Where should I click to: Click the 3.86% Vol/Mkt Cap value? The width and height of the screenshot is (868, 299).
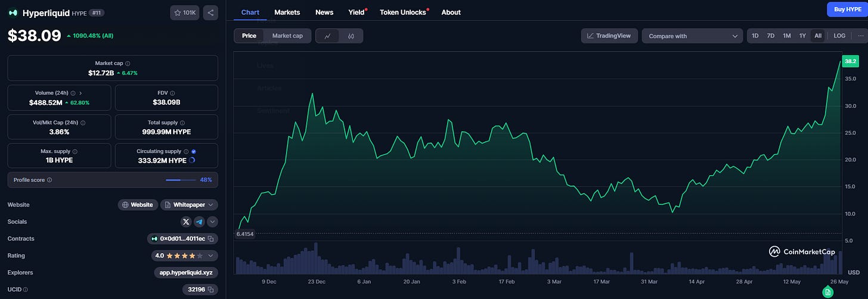click(59, 132)
